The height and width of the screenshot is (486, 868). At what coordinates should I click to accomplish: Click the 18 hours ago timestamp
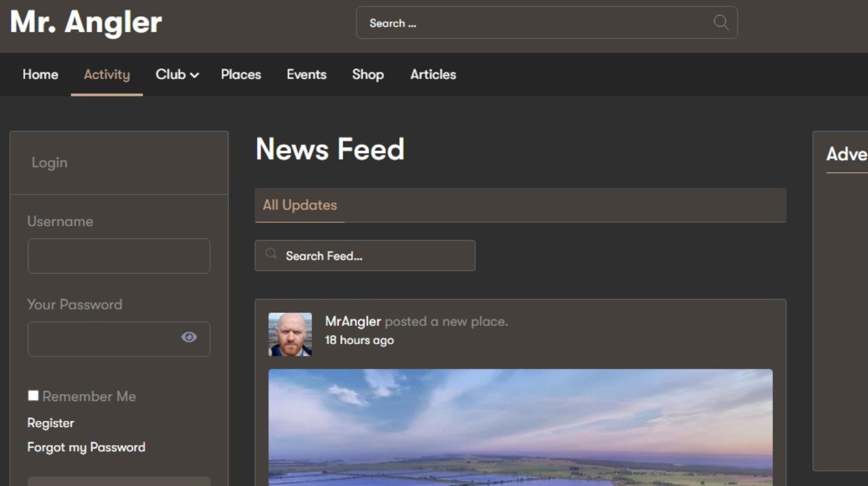tap(359, 340)
